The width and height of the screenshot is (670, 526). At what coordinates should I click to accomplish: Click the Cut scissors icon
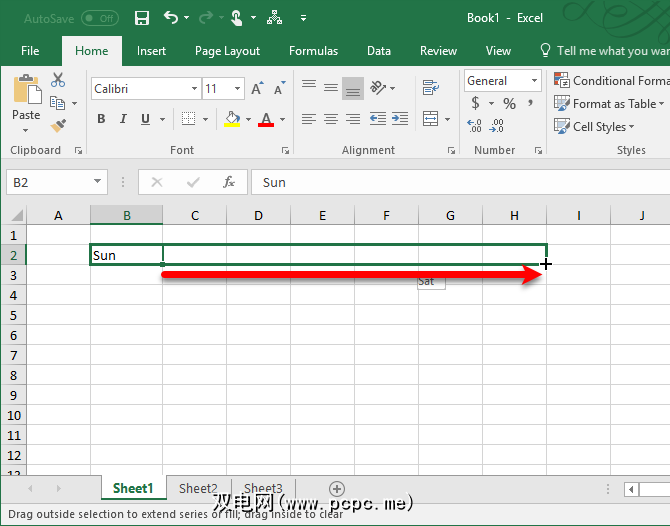pos(58,81)
